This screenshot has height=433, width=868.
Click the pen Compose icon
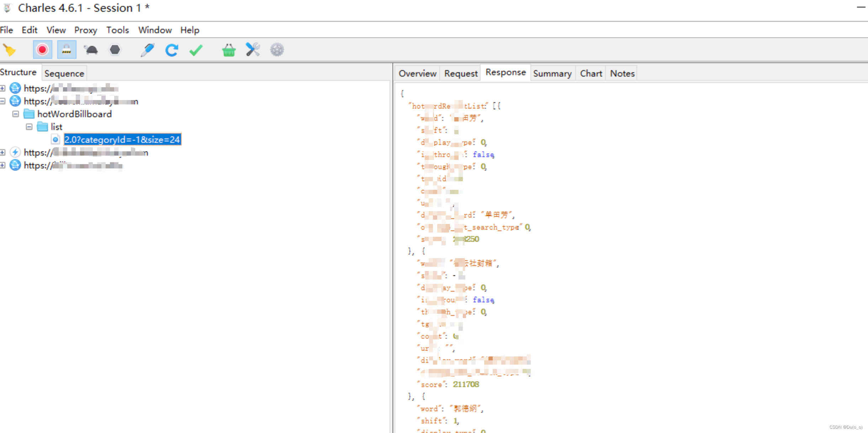[x=147, y=50]
